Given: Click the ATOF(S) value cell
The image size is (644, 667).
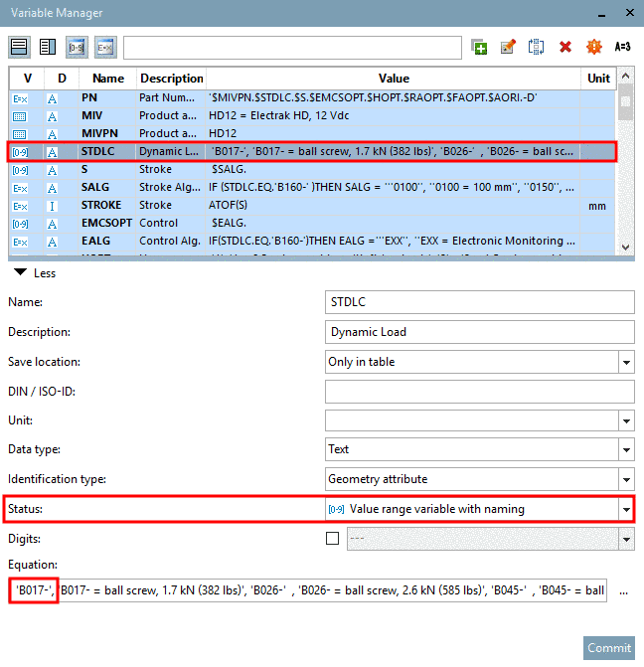Looking at the screenshot, I should click(x=228, y=206).
